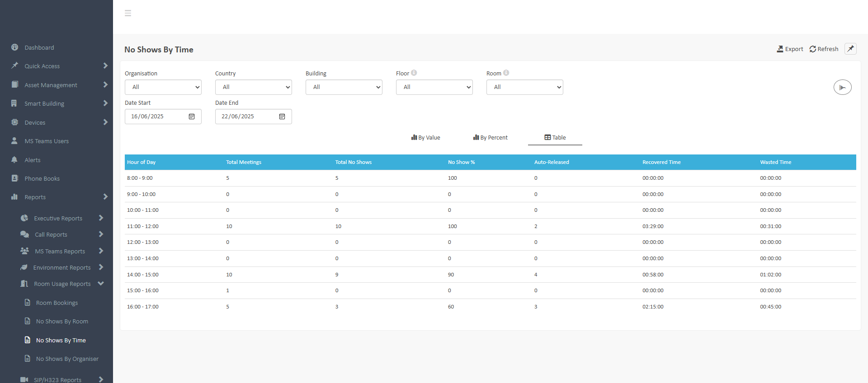
Task: Open the Phone Books menu item
Action: 42,178
